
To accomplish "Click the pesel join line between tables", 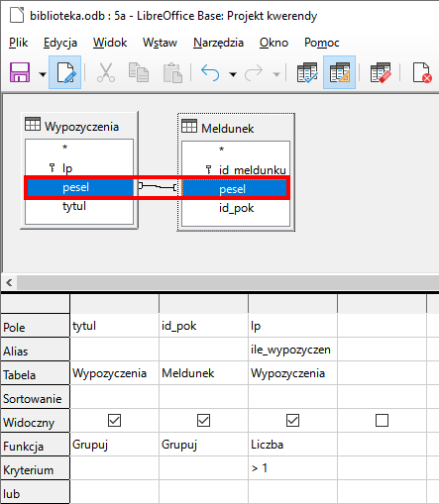I will [158, 186].
